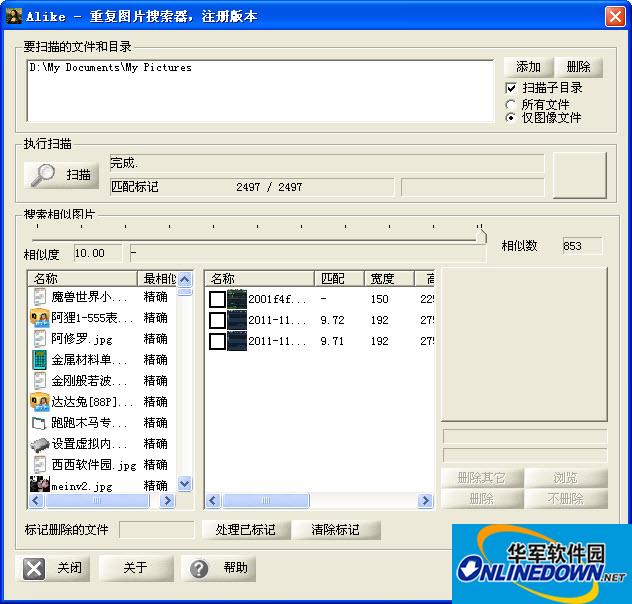
Task: Click the chip icon of 设置虚拟内...
Action: [40, 444]
